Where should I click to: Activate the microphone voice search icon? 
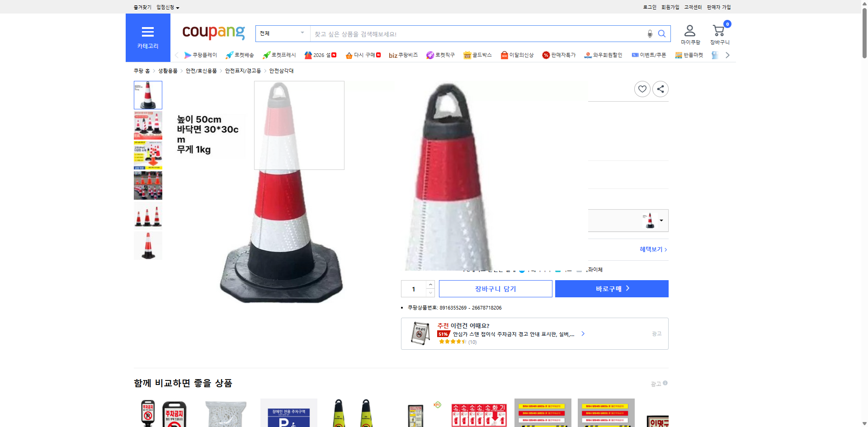tap(650, 34)
